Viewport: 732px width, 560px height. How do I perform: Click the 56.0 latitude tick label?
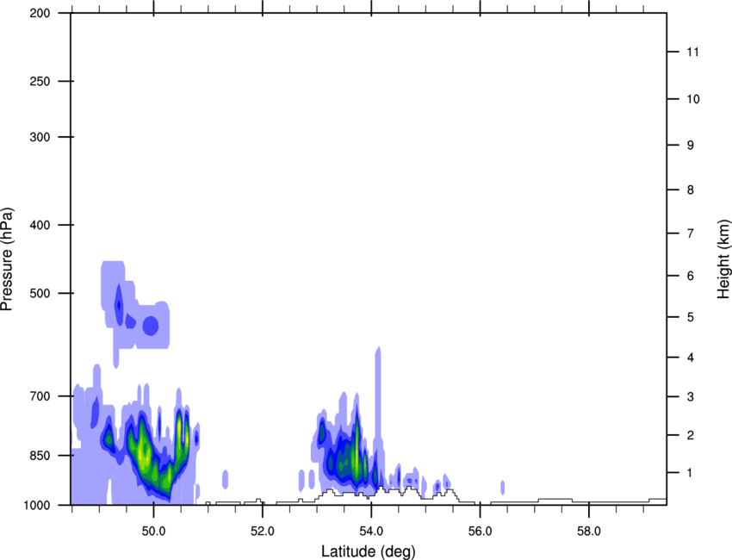click(480, 532)
